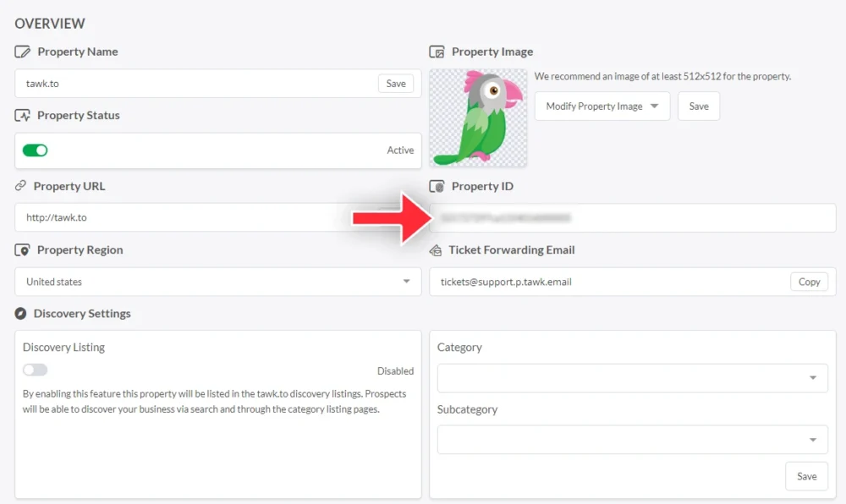Click the Property URL link icon
Image resolution: width=846 pixels, height=504 pixels.
pyautogui.click(x=21, y=186)
